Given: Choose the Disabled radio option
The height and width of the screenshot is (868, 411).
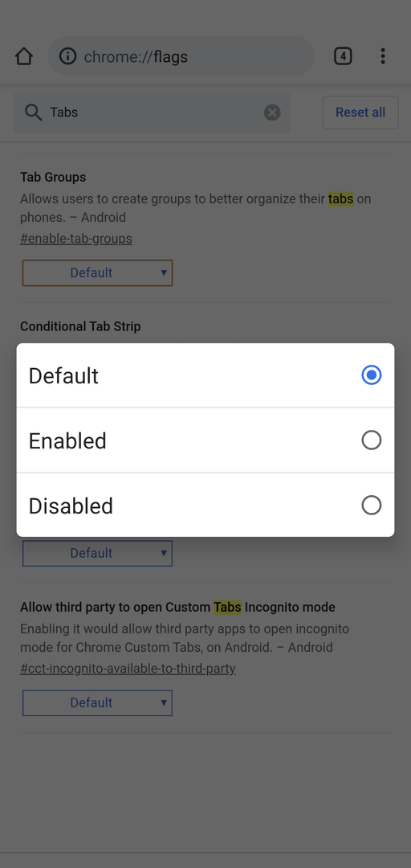Looking at the screenshot, I should pos(372,506).
